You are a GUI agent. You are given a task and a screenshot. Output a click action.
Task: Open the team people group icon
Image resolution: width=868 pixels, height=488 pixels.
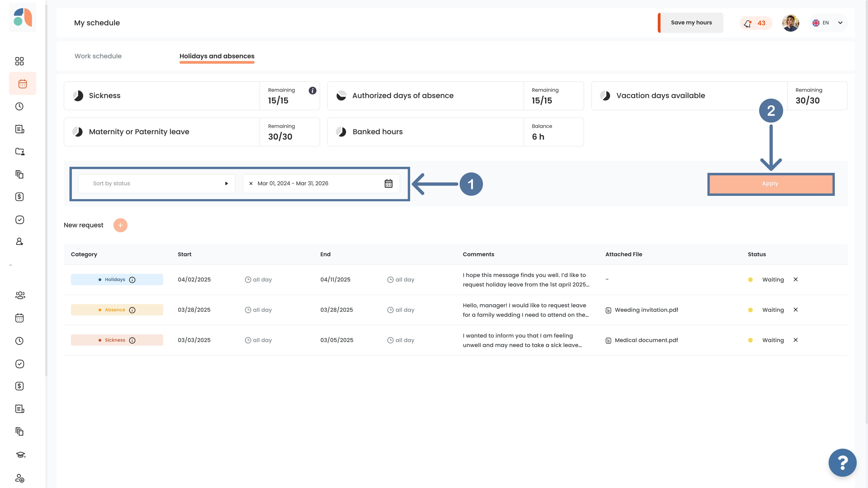pos(20,295)
